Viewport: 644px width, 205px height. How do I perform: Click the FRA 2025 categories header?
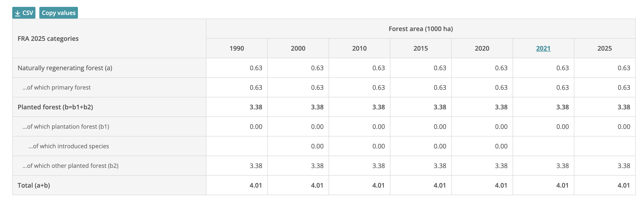48,39
